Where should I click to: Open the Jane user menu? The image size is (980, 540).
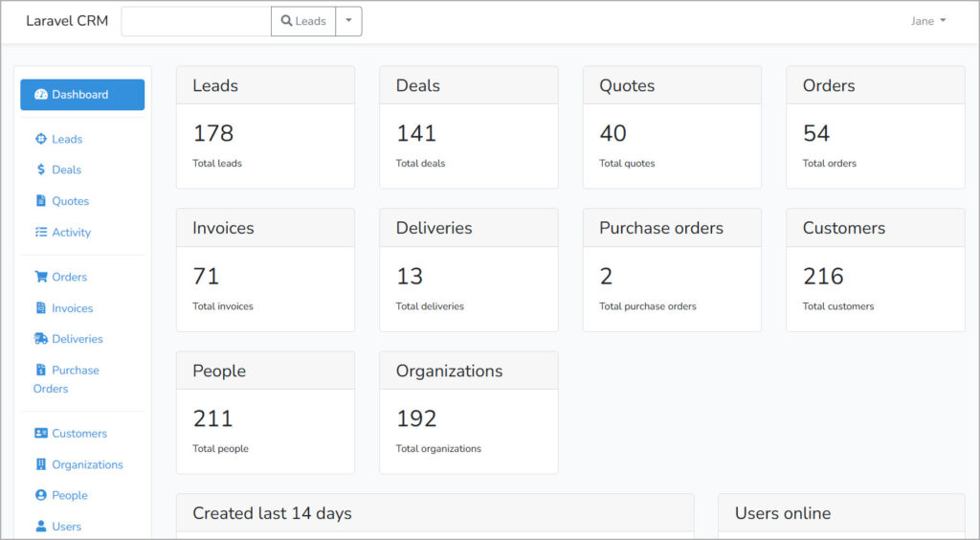[927, 21]
